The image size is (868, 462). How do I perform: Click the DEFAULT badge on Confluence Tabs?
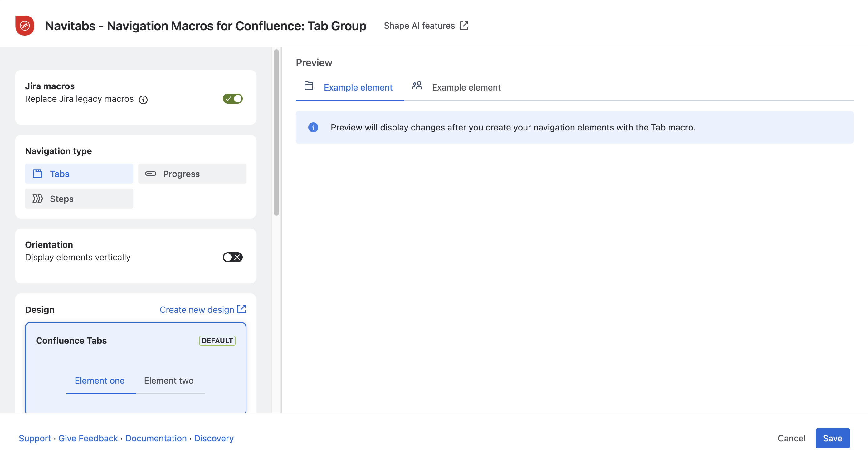pos(217,341)
